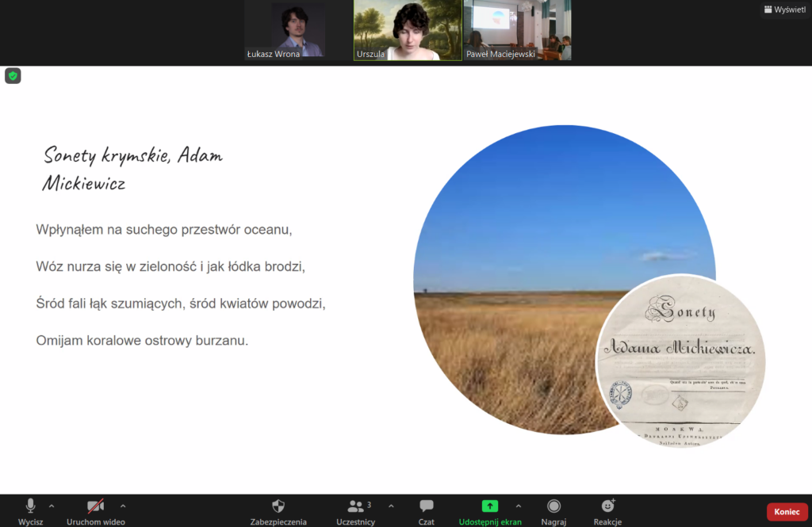Start recording with Nagraj button
The width and height of the screenshot is (812, 527).
(553, 506)
